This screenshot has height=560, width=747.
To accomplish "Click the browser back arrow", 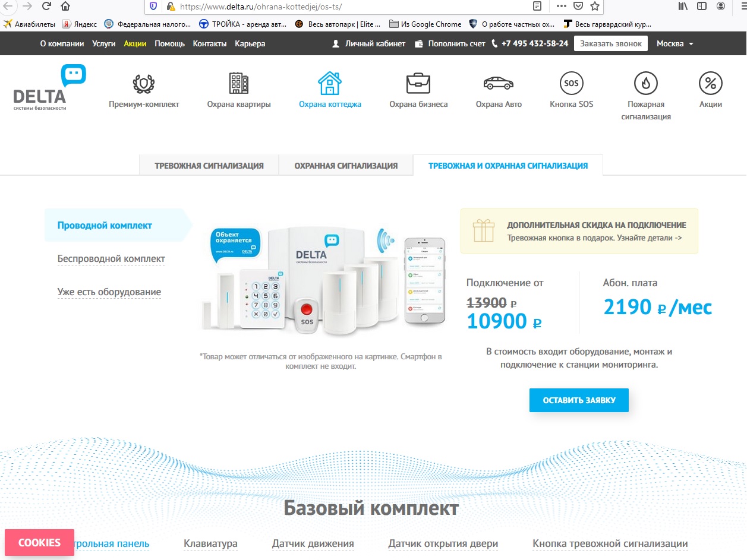I will [7, 6].
